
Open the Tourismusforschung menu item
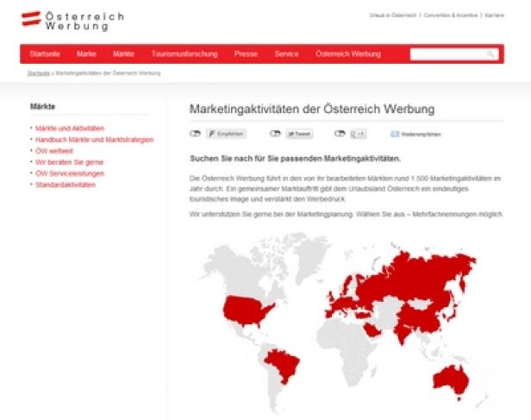(184, 53)
